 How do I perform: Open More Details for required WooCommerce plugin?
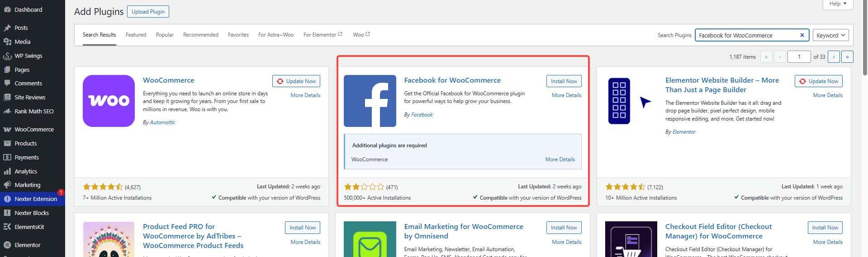[560, 159]
